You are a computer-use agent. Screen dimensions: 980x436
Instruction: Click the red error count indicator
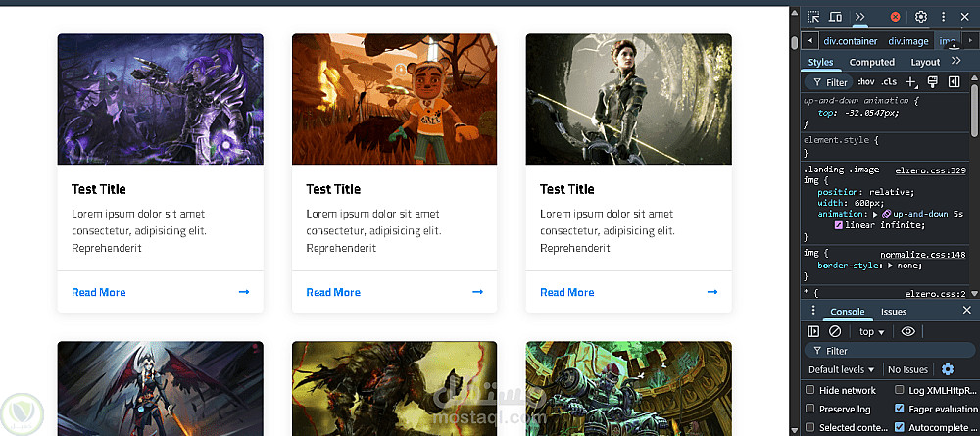(x=895, y=17)
